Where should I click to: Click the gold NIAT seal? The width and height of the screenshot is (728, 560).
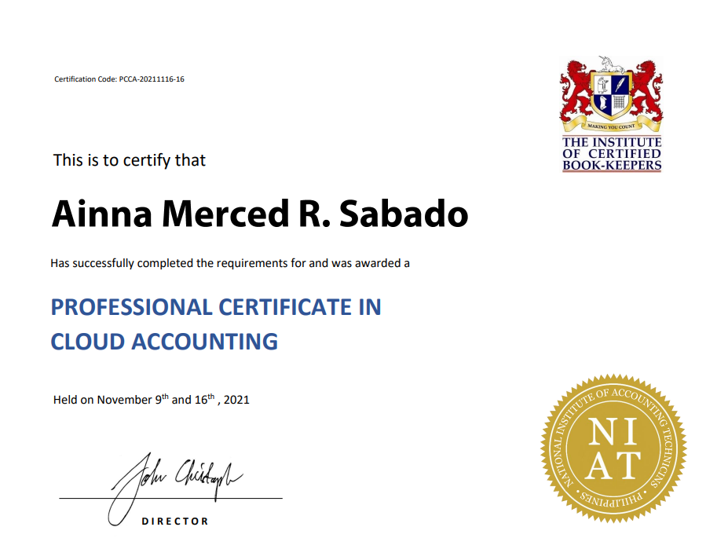click(613, 448)
